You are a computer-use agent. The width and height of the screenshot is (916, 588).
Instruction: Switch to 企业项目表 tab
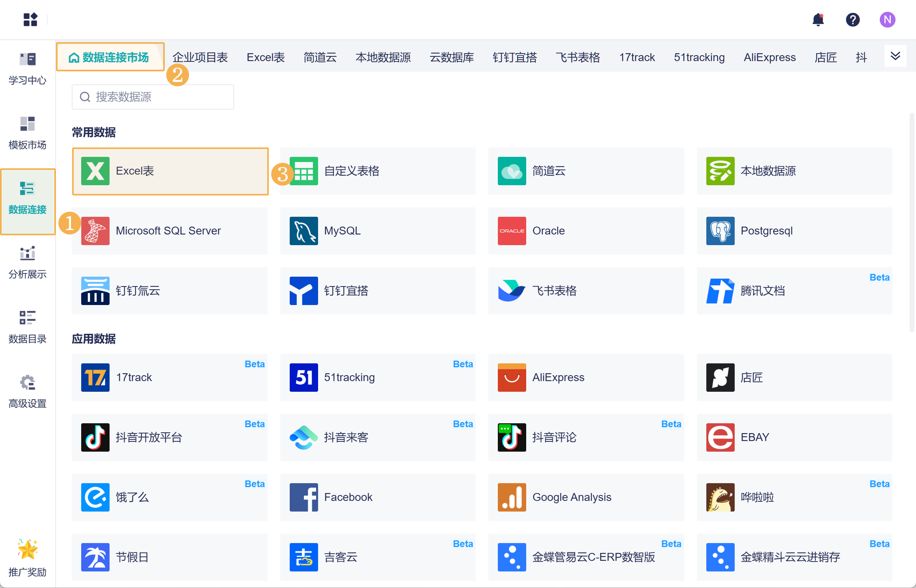coord(200,58)
